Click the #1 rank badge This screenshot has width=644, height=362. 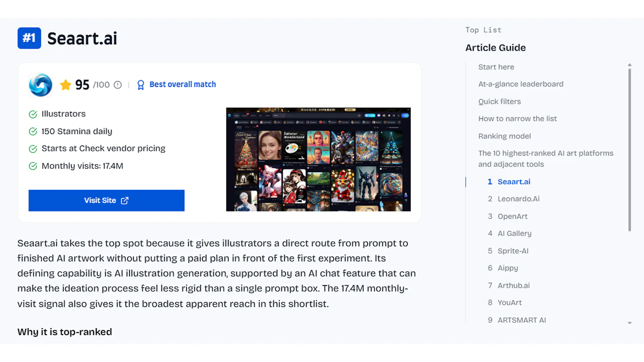tap(29, 38)
